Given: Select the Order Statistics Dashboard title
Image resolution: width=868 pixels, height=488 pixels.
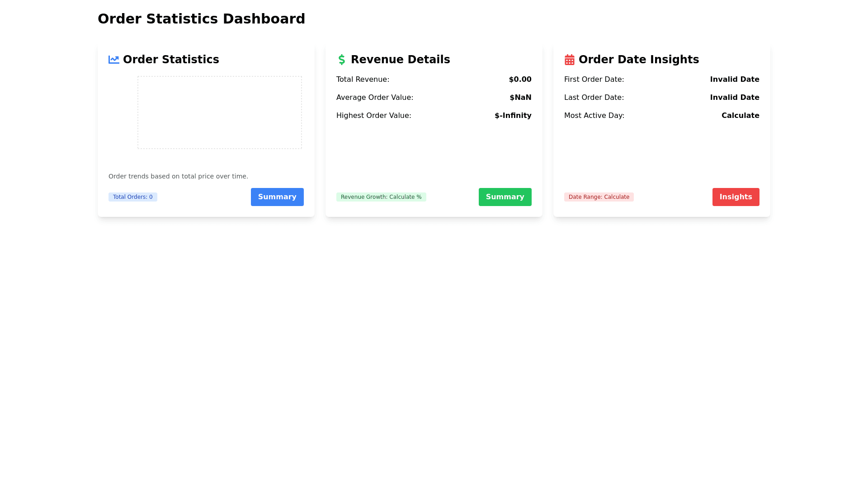Looking at the screenshot, I should click(201, 19).
